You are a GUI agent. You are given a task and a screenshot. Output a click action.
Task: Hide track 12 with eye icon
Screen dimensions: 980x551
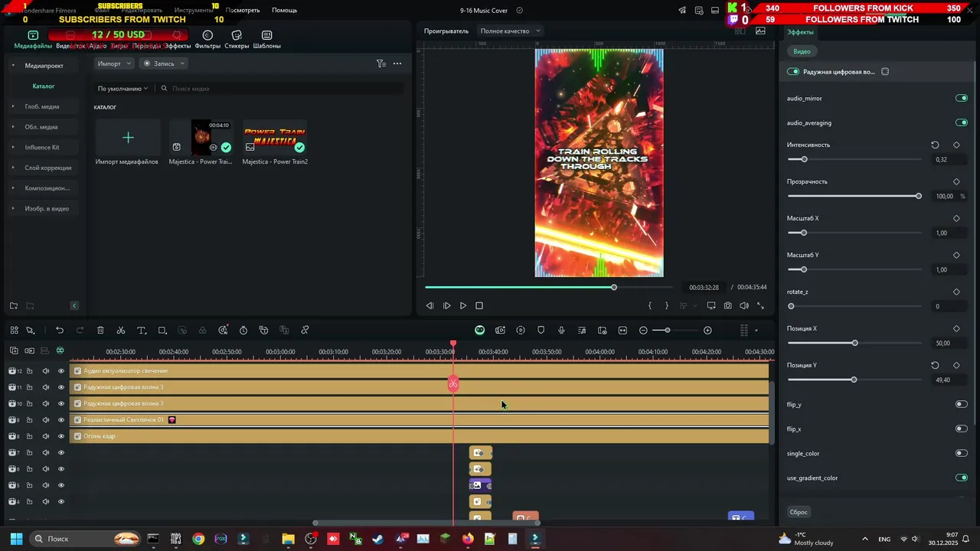(61, 371)
